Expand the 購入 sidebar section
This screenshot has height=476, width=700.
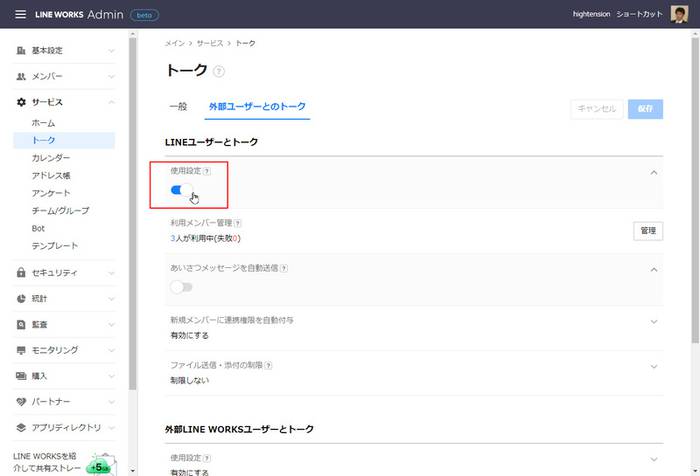111,376
